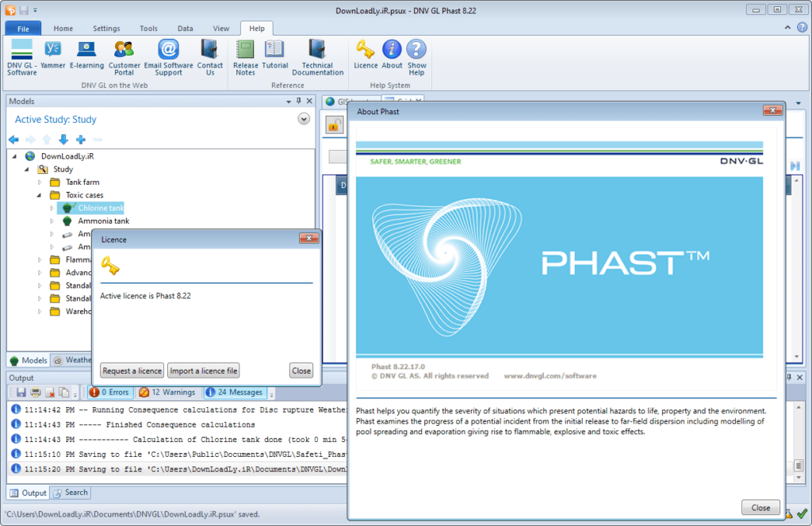Click Request a licence button

132,371
